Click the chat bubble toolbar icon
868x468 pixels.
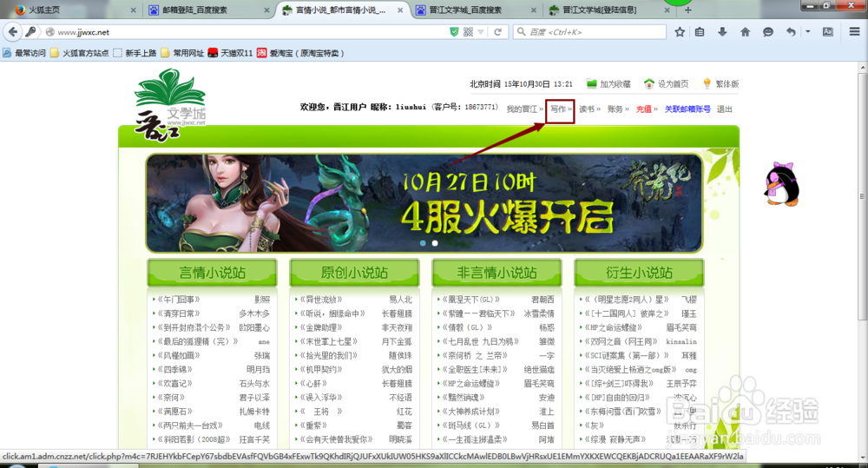tap(768, 32)
